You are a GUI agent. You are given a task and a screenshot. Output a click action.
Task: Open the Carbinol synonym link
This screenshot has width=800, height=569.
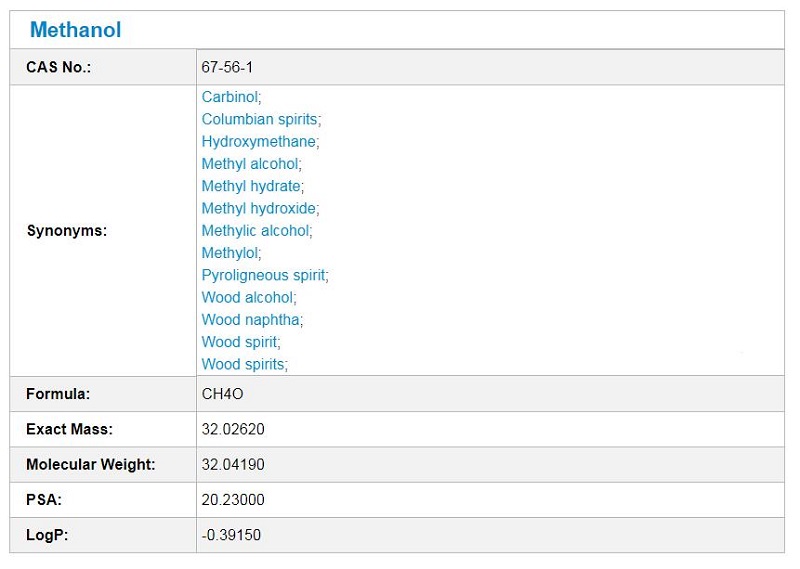pos(229,97)
